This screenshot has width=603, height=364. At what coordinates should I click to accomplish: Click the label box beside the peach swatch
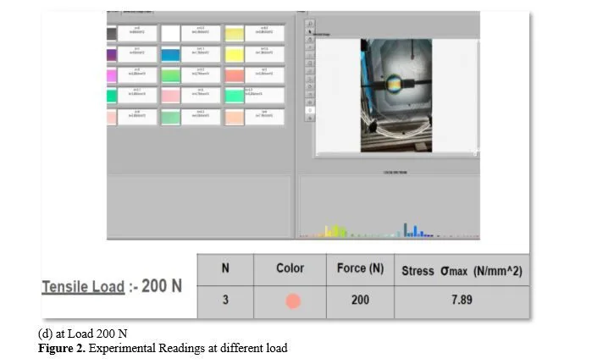264,117
